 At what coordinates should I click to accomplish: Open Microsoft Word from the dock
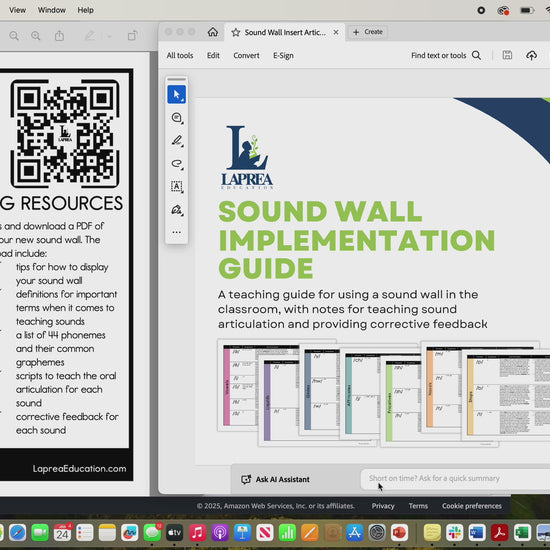[x=477, y=533]
